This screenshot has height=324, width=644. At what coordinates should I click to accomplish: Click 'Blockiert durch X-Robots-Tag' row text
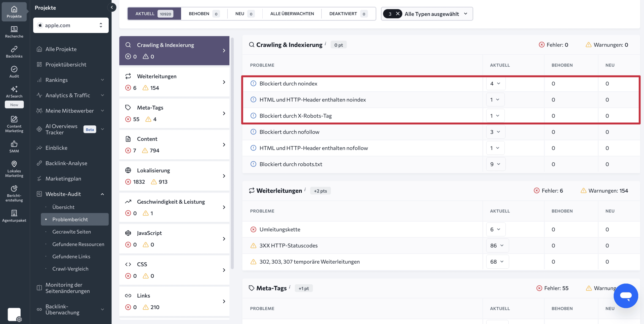296,116
